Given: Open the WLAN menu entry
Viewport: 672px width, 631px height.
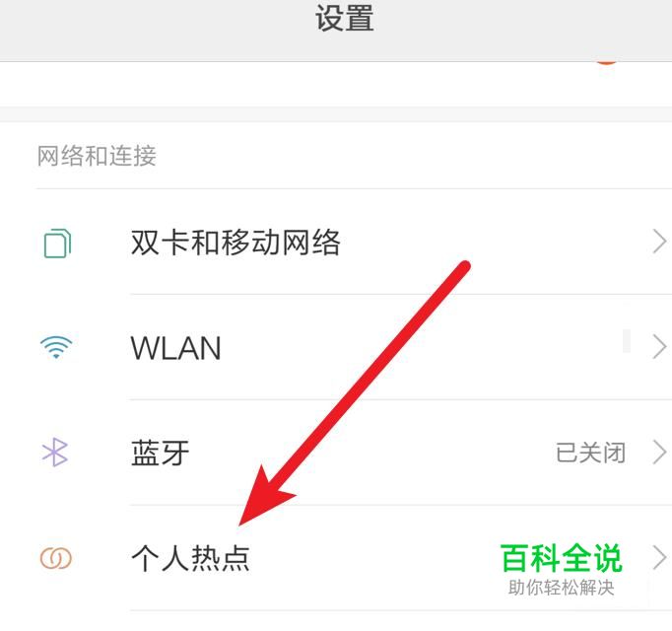Looking at the screenshot, I should point(336,347).
